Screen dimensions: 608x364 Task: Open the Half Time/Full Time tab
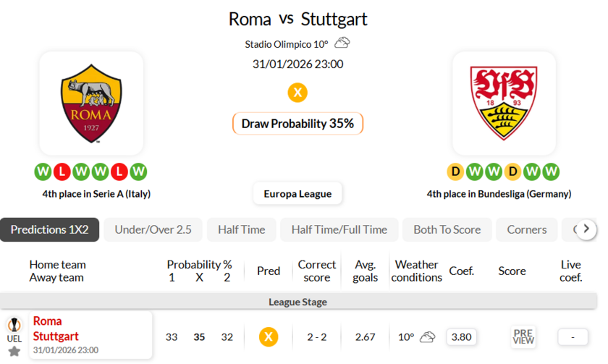pyautogui.click(x=339, y=229)
